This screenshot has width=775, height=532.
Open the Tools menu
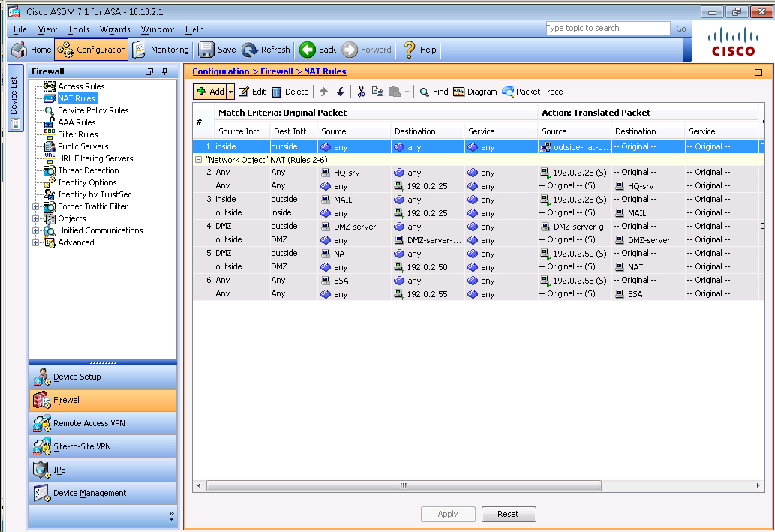78,29
